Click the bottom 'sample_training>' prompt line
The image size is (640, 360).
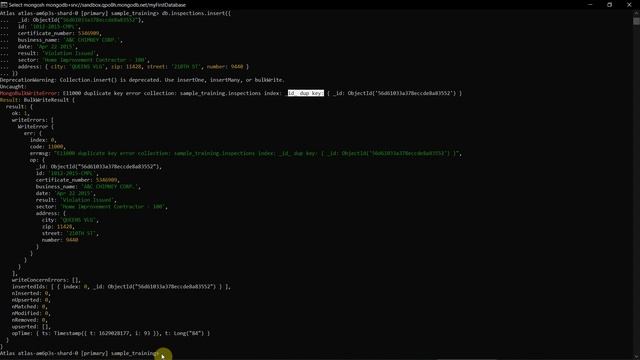point(80,353)
